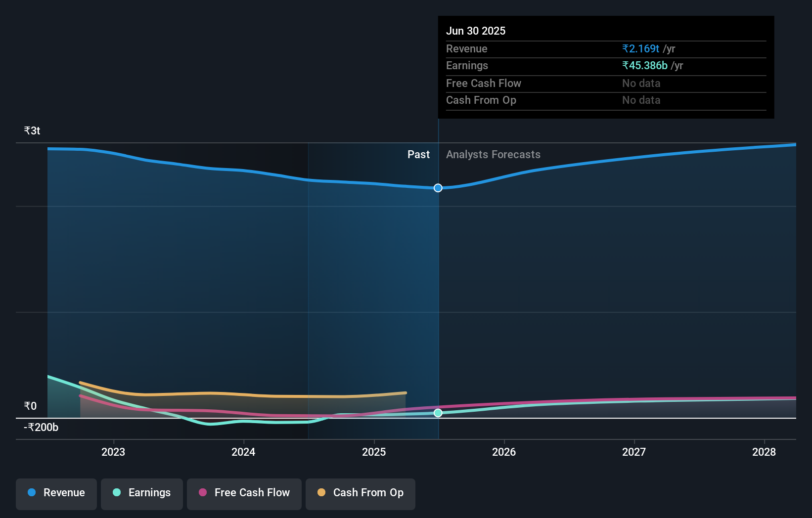This screenshot has height=518, width=812.
Task: Switch to the Past section of the chart
Action: click(x=418, y=154)
